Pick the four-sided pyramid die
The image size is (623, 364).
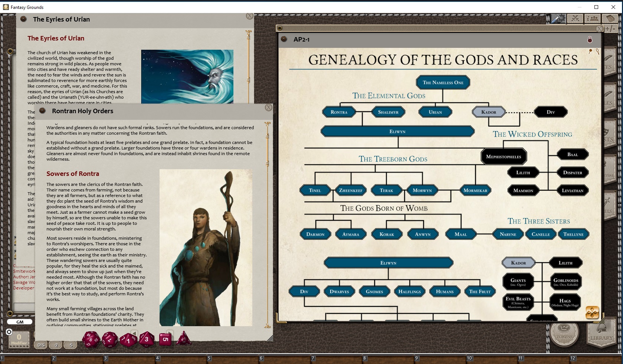click(x=184, y=339)
